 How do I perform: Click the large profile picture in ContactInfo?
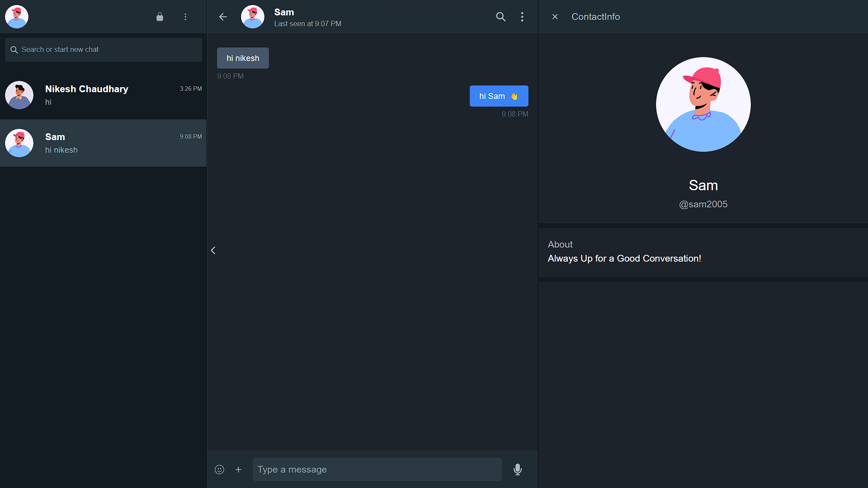point(703,104)
